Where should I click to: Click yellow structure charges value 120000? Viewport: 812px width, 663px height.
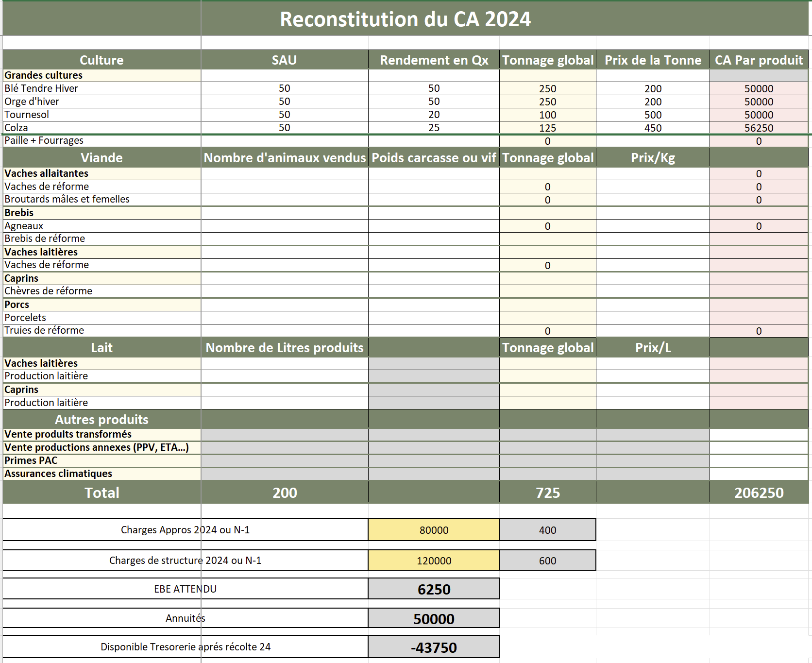click(x=434, y=561)
